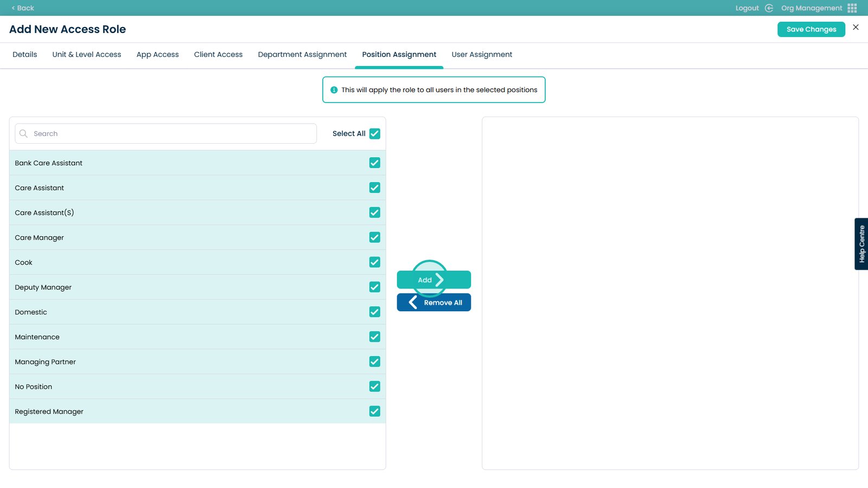Screen dimensions: 868x488
Task: Open the Help Centre side tab
Action: [x=861, y=244]
